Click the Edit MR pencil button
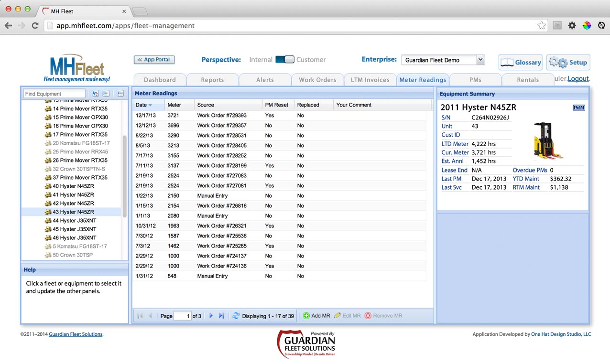The image size is (610, 364). pyautogui.click(x=347, y=316)
